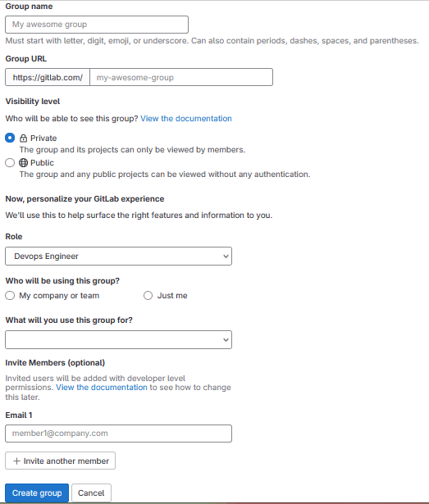Click the Cancel button
The height and width of the screenshot is (504, 429).
91,493
